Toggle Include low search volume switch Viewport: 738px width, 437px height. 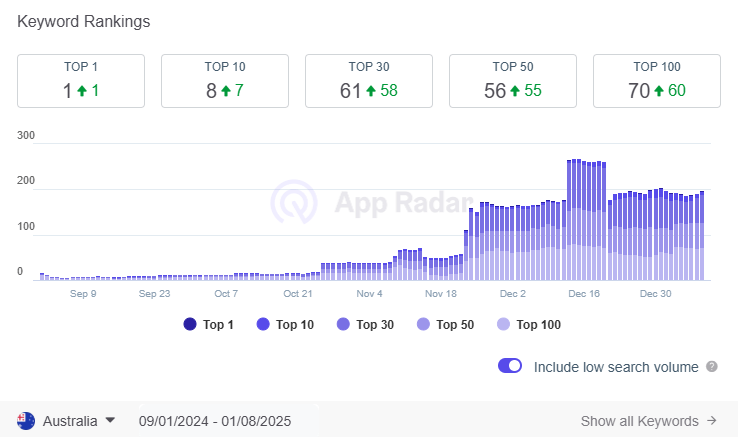point(510,366)
